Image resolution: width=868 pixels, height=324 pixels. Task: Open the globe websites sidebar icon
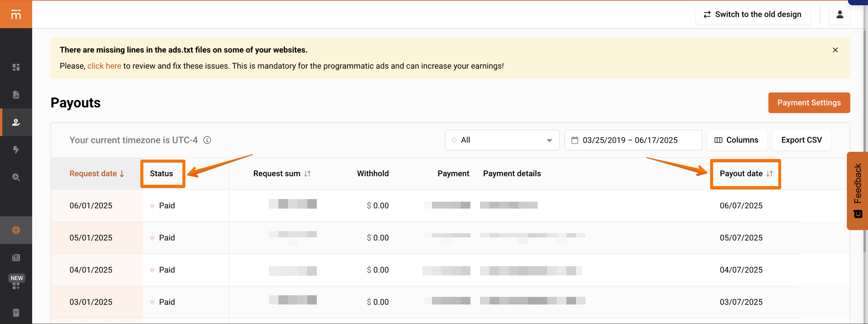[16, 230]
